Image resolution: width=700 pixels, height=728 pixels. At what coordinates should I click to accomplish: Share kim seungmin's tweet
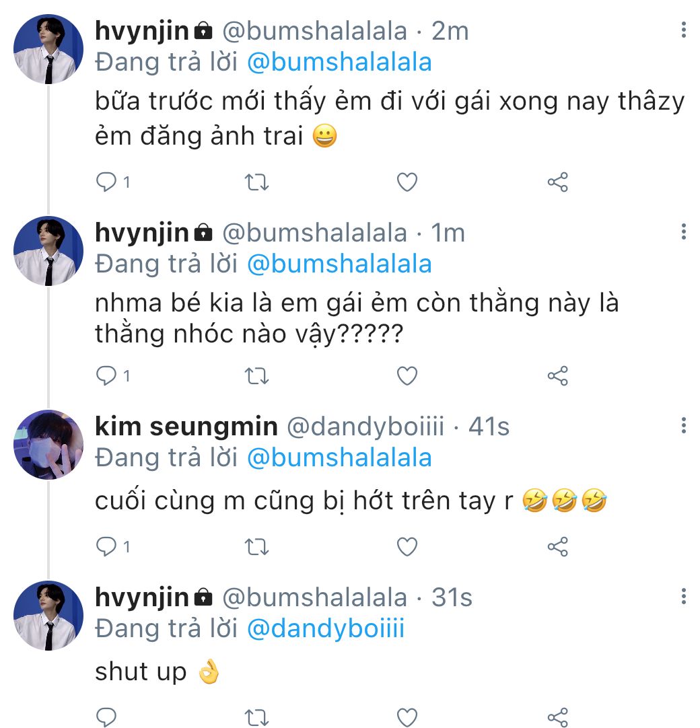(x=558, y=547)
